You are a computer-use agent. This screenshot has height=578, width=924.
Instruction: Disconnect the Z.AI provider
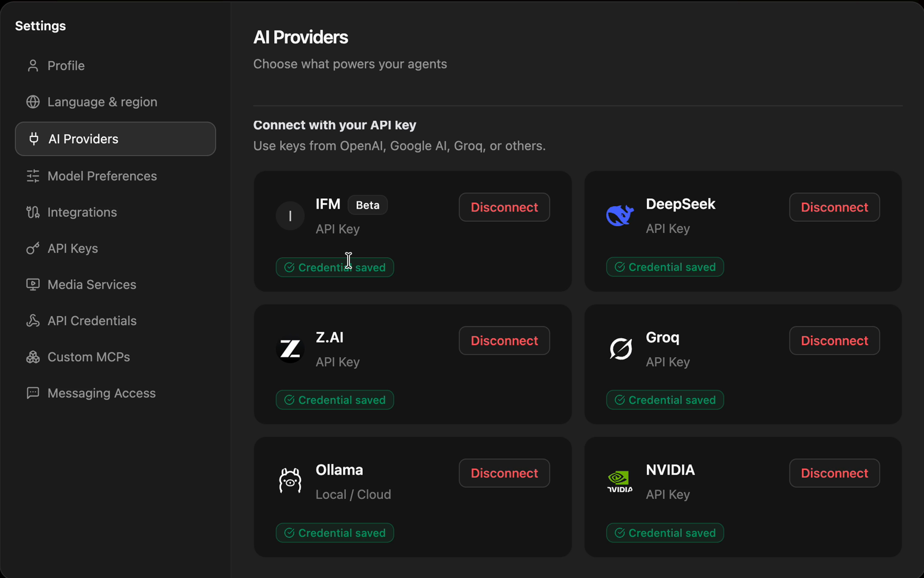click(x=504, y=340)
